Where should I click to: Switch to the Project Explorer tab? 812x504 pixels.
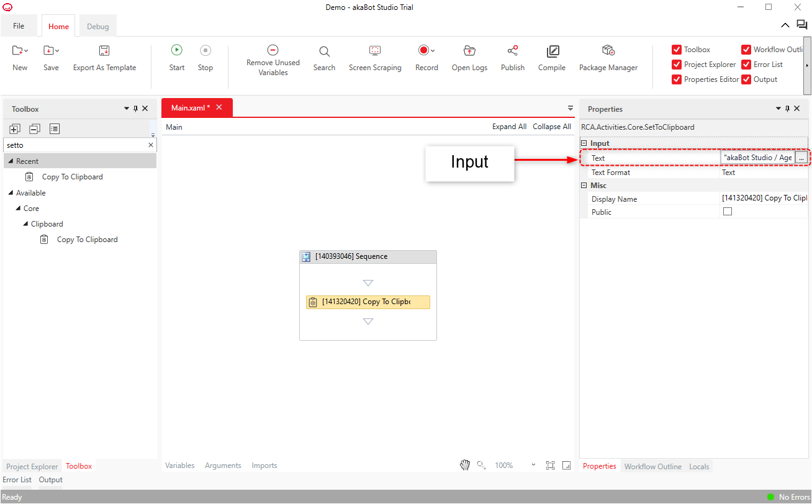pyautogui.click(x=32, y=466)
